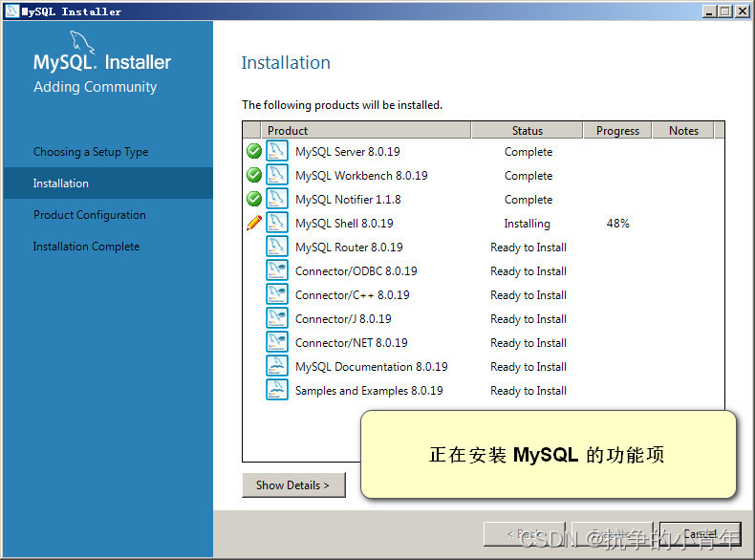
Task: Select the MySQL Notifier 1.1.8 row text
Action: [348, 200]
